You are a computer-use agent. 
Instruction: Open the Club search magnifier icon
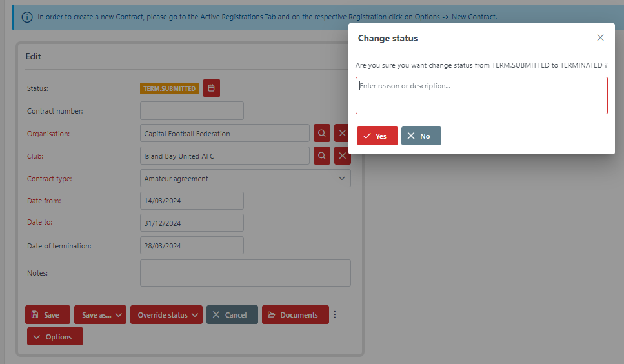[x=322, y=156]
